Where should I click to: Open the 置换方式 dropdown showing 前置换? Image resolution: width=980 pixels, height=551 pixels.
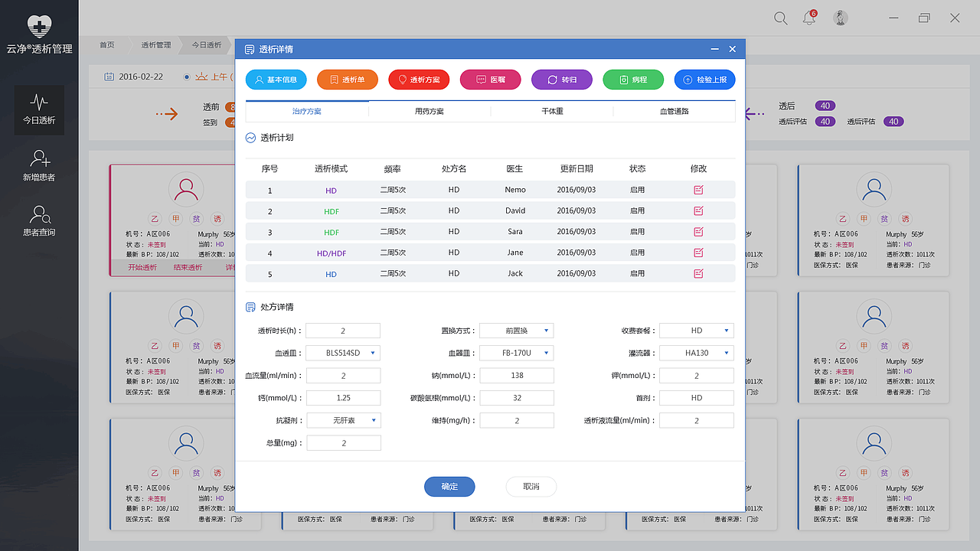coord(517,330)
